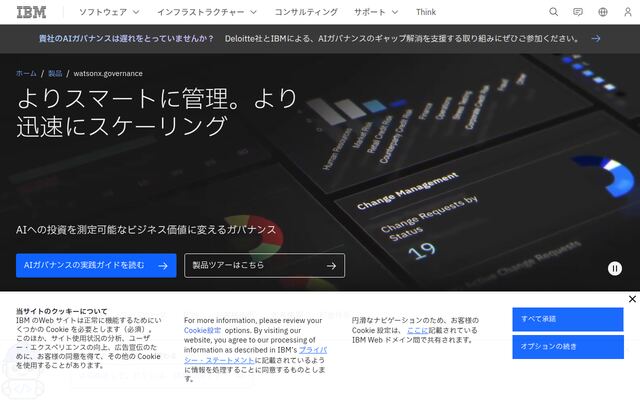The image size is (640, 400).
Task: Expand the サポート menu
Action: [376, 12]
